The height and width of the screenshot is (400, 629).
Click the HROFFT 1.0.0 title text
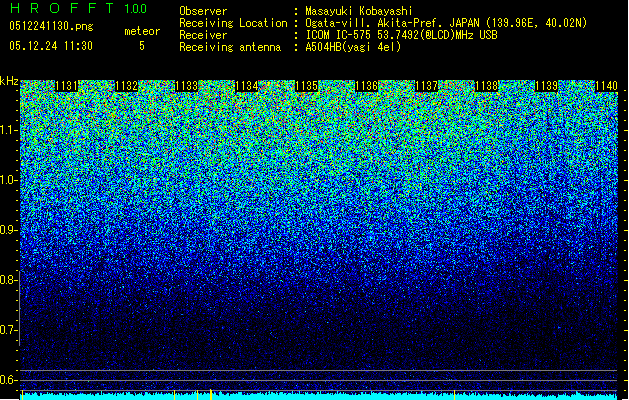(78, 8)
